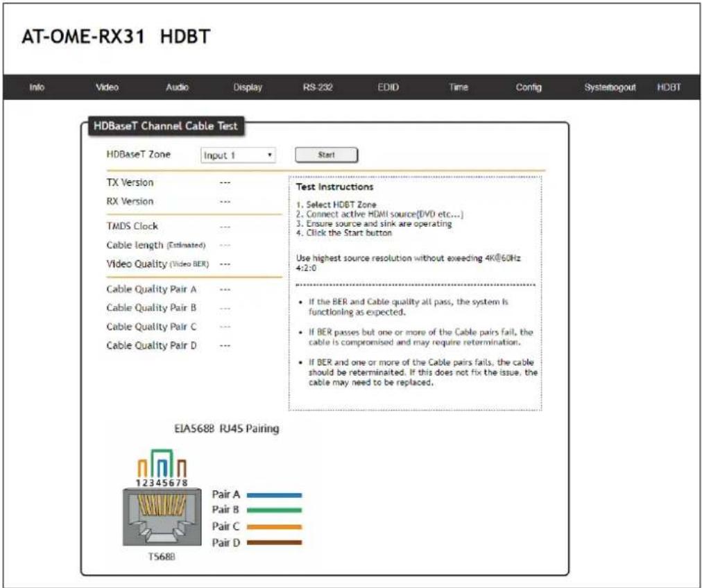The image size is (702, 588).
Task: Click the Pair B green color line
Action: click(275, 510)
